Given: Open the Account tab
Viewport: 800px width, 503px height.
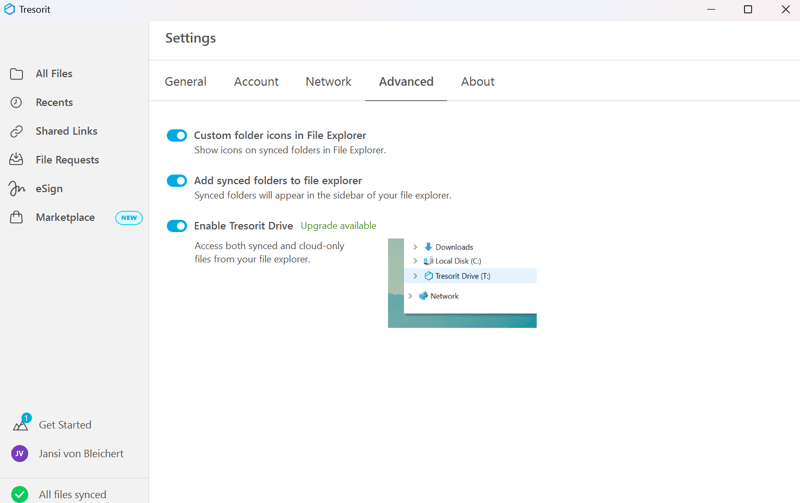Looking at the screenshot, I should [256, 82].
